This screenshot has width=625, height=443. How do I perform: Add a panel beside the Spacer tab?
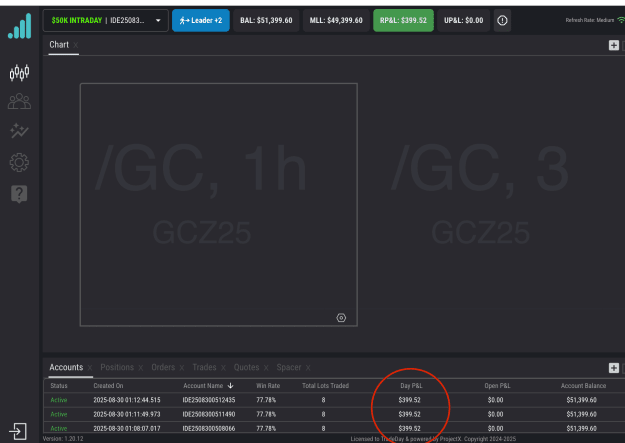614,368
